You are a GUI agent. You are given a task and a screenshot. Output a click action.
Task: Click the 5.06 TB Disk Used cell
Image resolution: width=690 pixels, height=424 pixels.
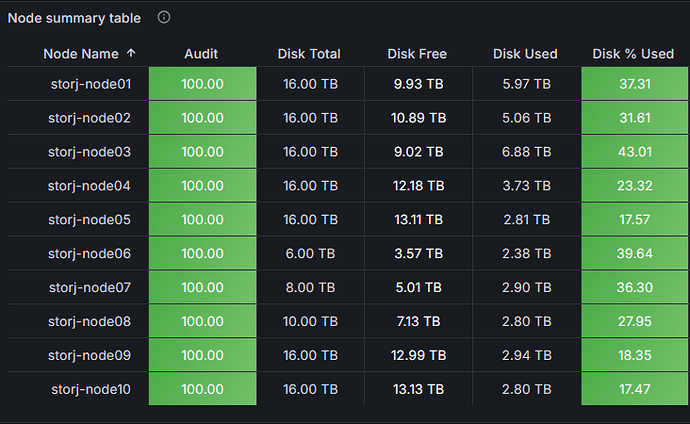pyautogui.click(x=527, y=118)
